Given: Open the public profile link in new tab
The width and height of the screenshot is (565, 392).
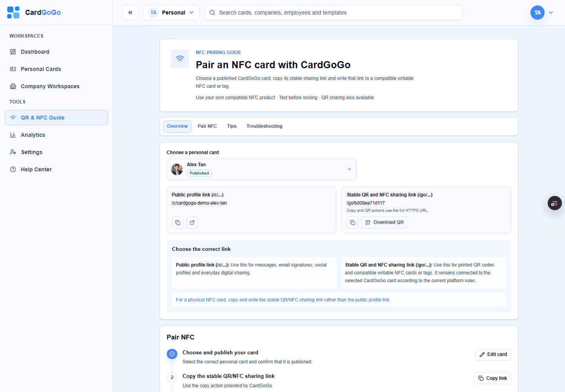Looking at the screenshot, I should pos(192,223).
